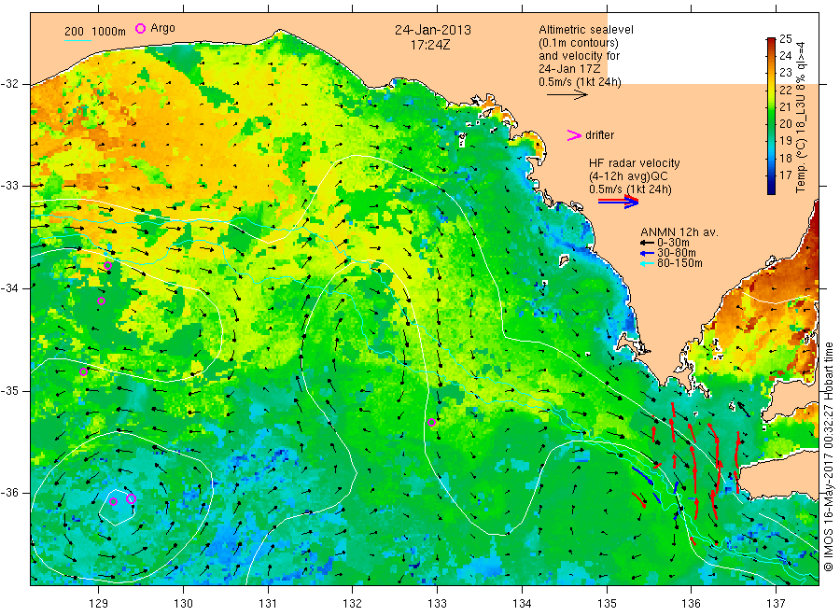Click the colorbar value 20
The image size is (840, 616).
tap(785, 124)
